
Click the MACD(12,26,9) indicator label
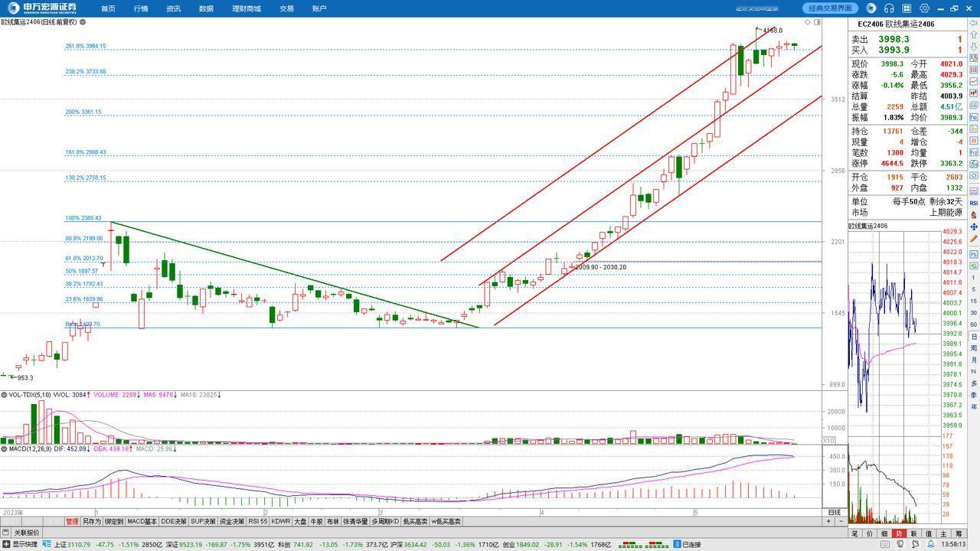28,449
